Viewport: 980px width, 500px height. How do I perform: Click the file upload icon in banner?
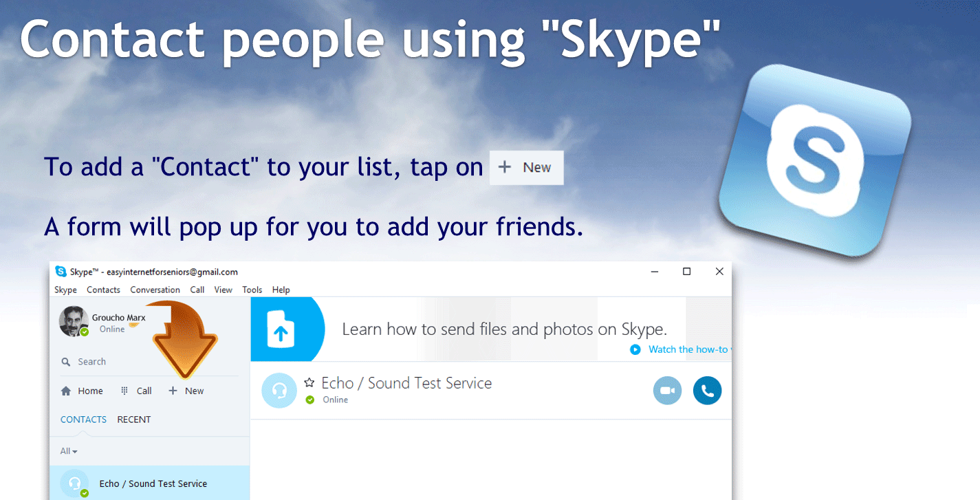click(281, 329)
